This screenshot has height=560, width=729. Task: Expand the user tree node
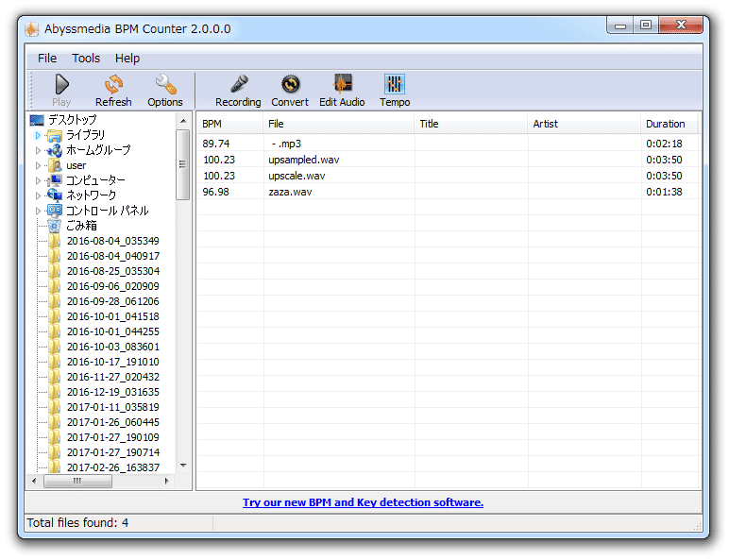(x=38, y=165)
